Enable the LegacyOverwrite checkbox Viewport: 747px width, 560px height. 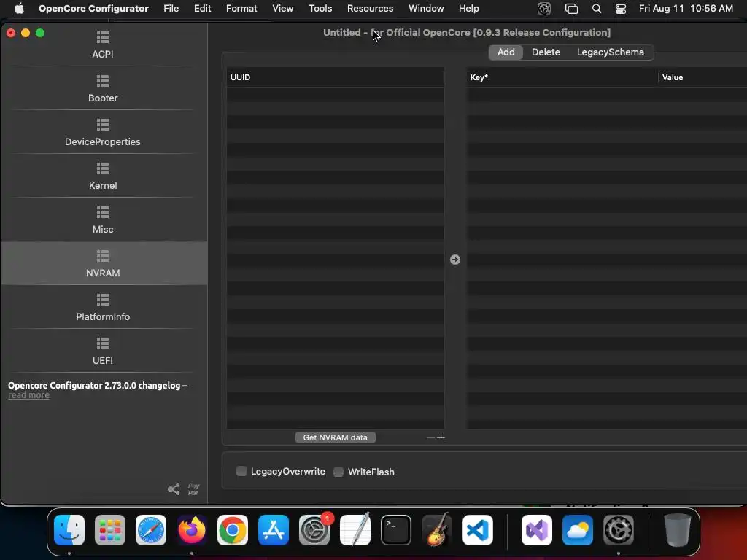(x=241, y=472)
